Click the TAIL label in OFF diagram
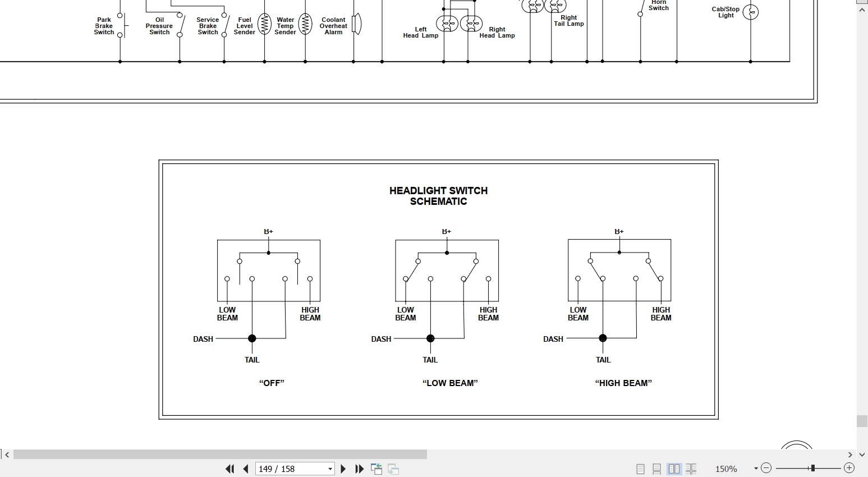Screen dimensions: 868x477 pos(252,360)
